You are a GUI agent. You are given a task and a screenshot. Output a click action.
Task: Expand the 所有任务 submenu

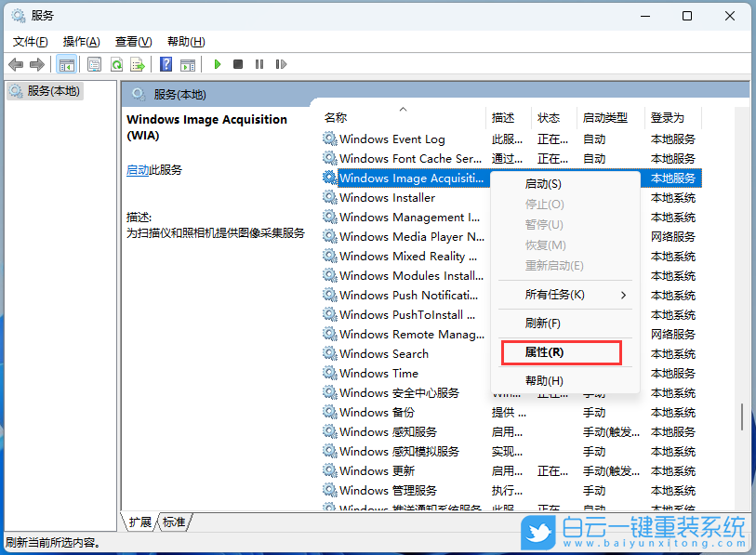point(557,296)
